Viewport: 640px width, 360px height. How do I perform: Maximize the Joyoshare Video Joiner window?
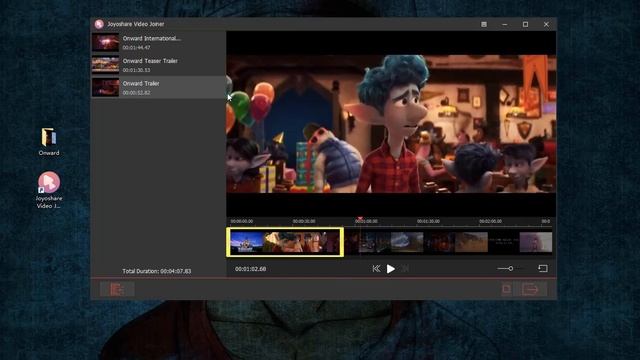coord(525,24)
